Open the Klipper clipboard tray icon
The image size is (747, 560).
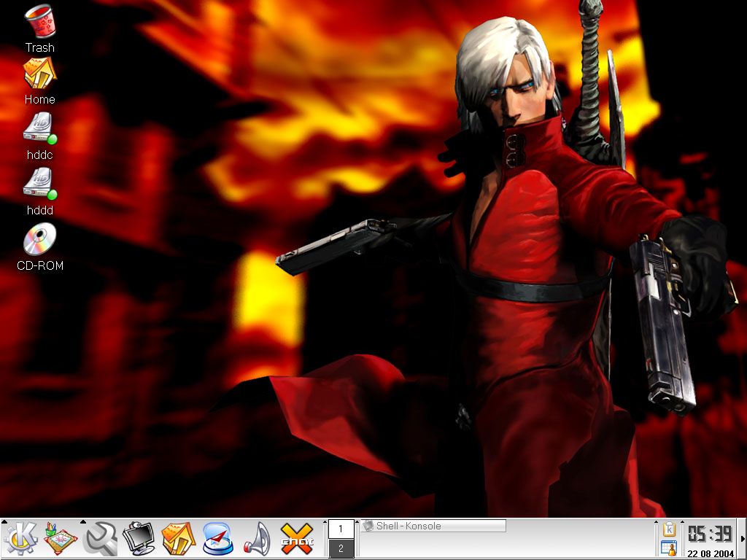coord(670,529)
